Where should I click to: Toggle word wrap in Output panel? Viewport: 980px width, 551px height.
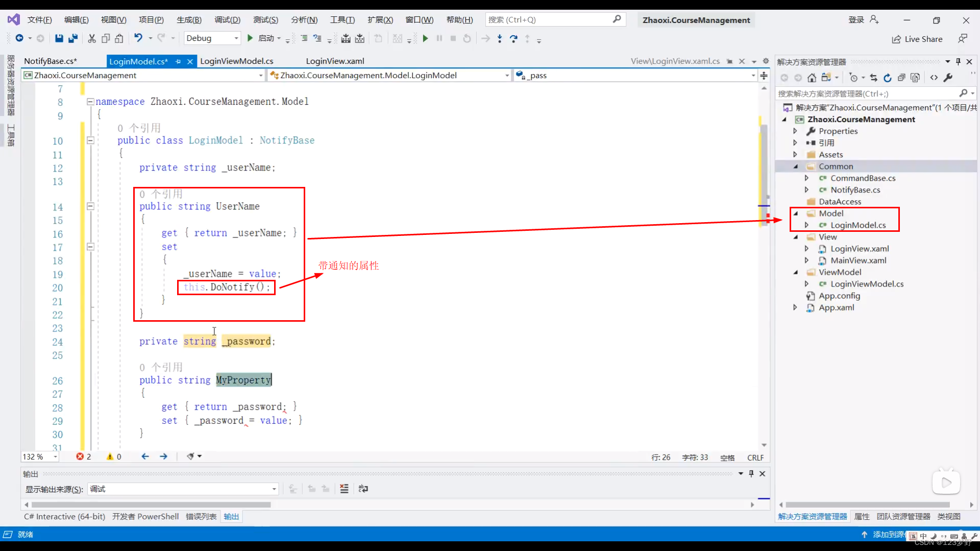363,489
